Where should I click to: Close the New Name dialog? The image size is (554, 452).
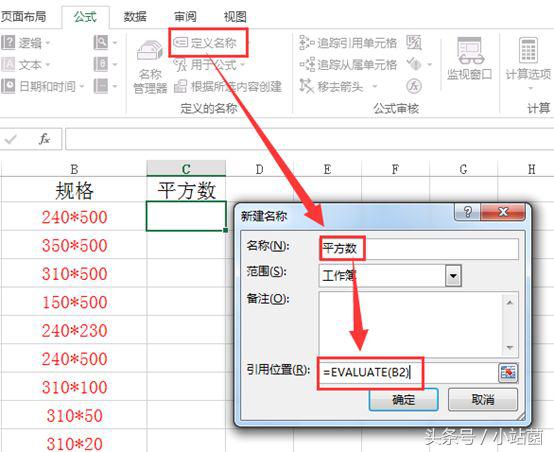(503, 212)
